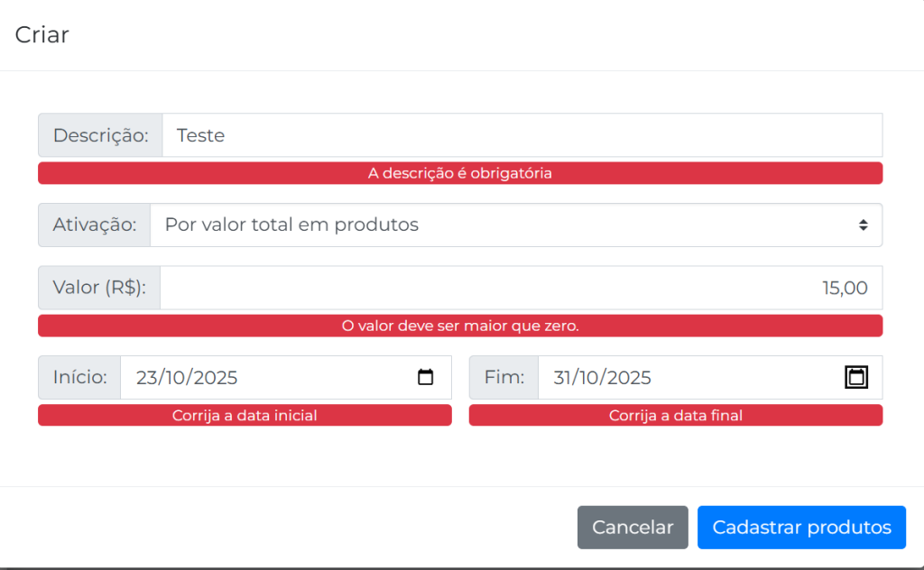Click the Ativação dropdown arrow
The height and width of the screenshot is (570, 924).
[864, 225]
